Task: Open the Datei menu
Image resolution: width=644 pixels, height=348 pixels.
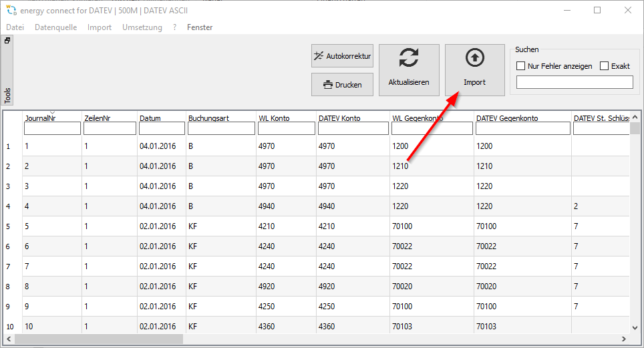Action: pos(15,27)
